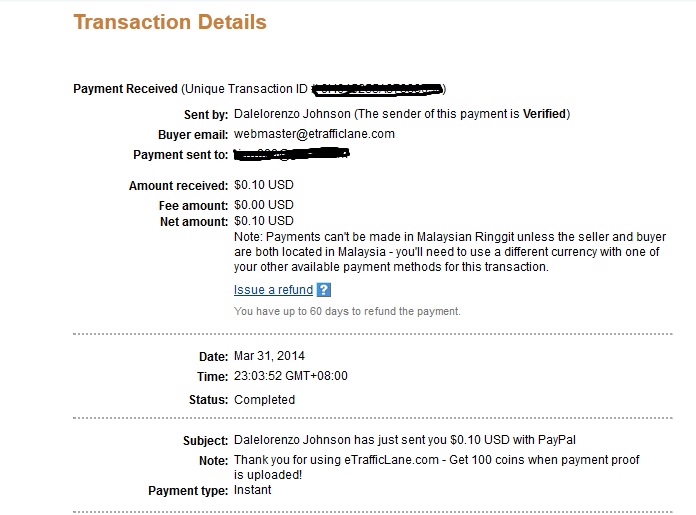
Task: Click the Completed status value
Action: pyautogui.click(x=265, y=400)
